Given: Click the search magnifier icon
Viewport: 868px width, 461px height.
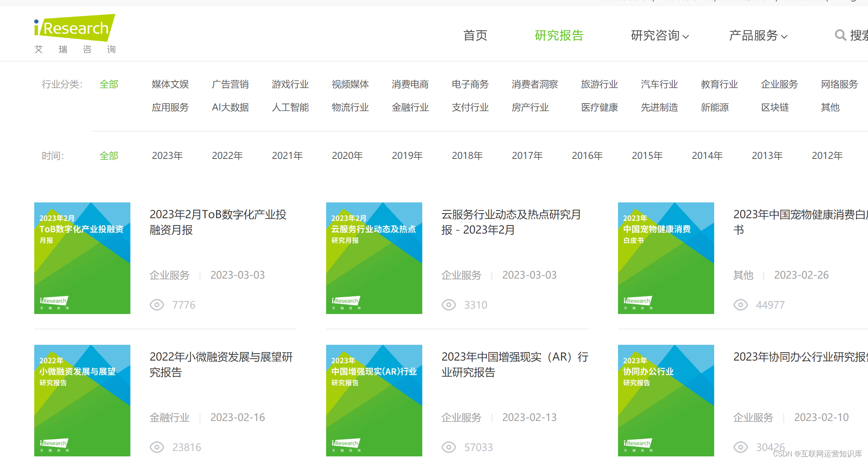Looking at the screenshot, I should 840,35.
